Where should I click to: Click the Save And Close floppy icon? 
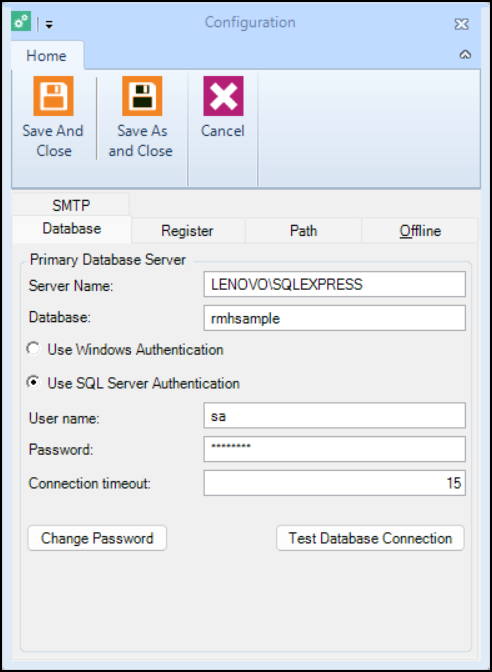pos(54,96)
